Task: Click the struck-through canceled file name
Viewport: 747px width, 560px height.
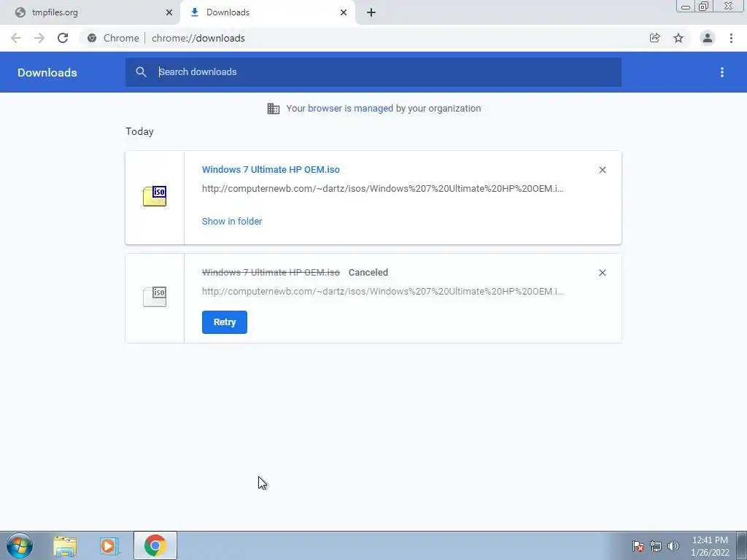Action: (x=271, y=273)
